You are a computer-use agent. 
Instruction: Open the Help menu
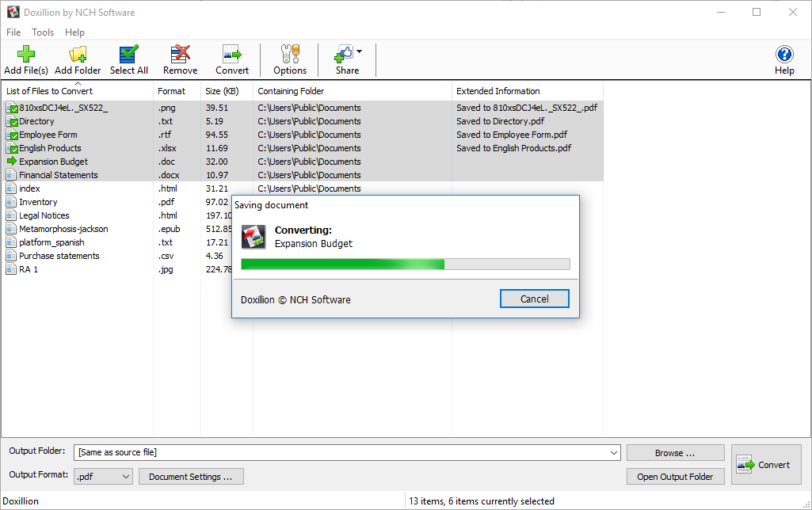(74, 32)
